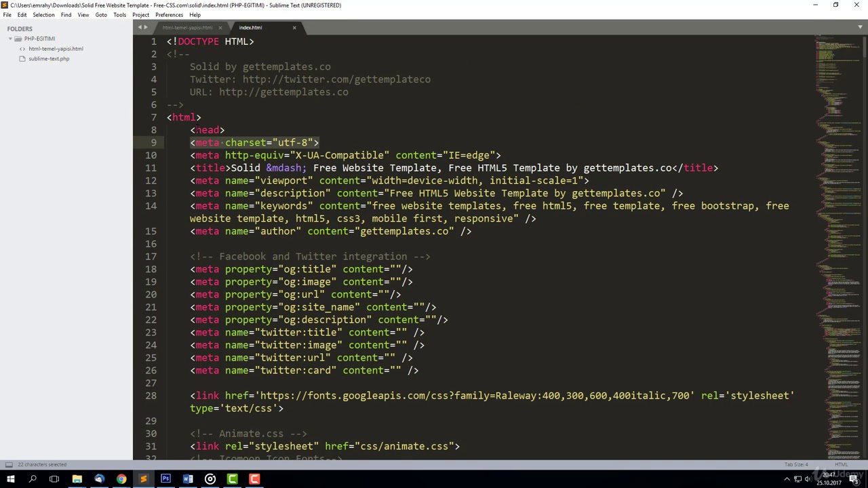This screenshot has height=488, width=868.
Task: Open Microsoft Word from the taskbar
Action: pos(188,479)
